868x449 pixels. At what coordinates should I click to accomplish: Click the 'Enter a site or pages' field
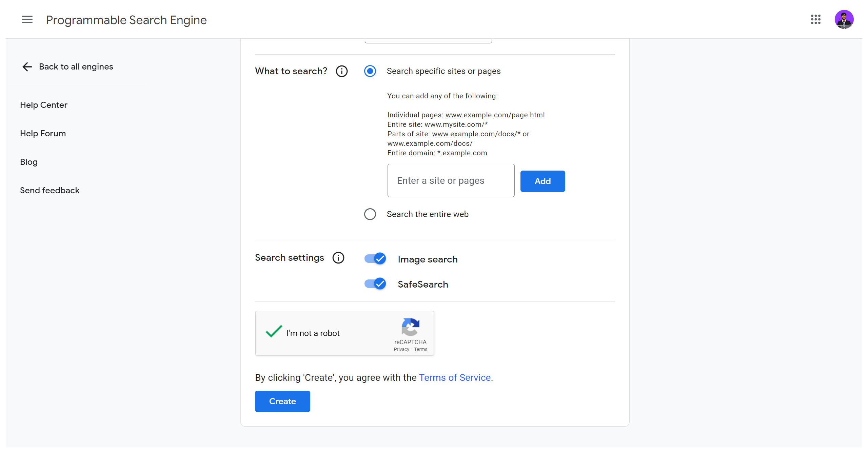point(451,180)
